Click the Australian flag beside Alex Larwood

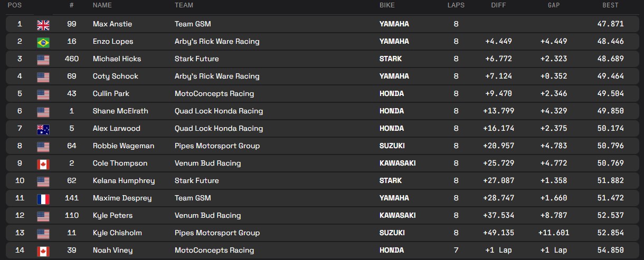tap(43, 129)
